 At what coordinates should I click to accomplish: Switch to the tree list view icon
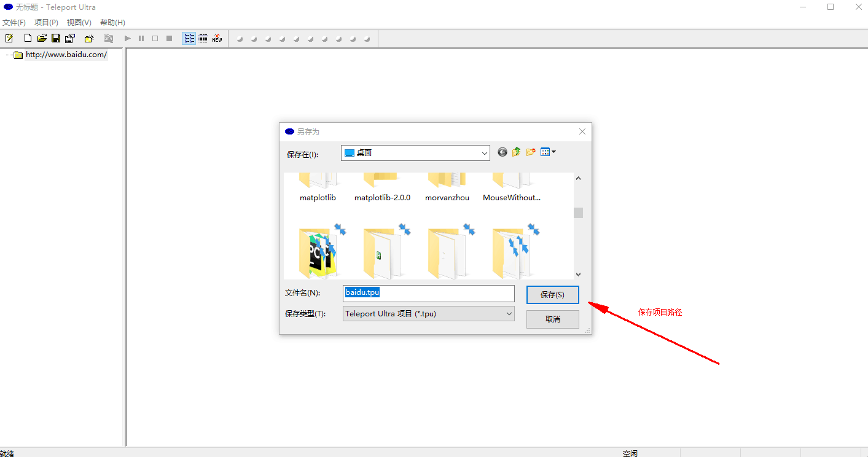[189, 38]
